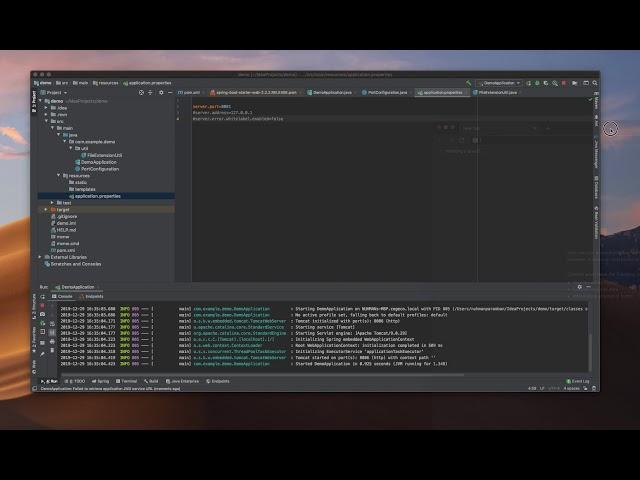The width and height of the screenshot is (640, 480).
Task: Collapse the com.example.demo package
Action: [64, 142]
